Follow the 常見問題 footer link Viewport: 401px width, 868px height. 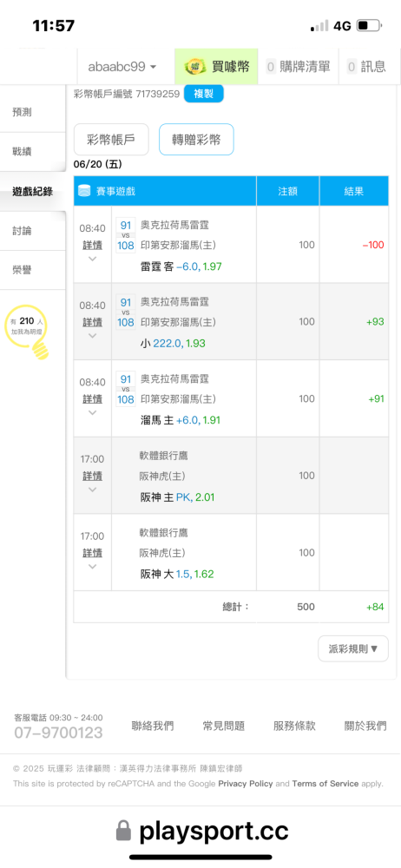coord(223,726)
